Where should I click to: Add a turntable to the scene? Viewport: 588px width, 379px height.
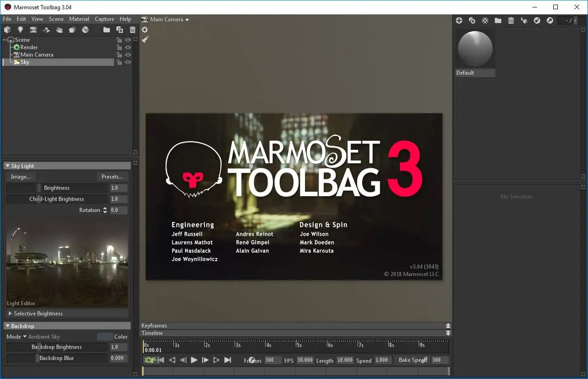tap(85, 30)
